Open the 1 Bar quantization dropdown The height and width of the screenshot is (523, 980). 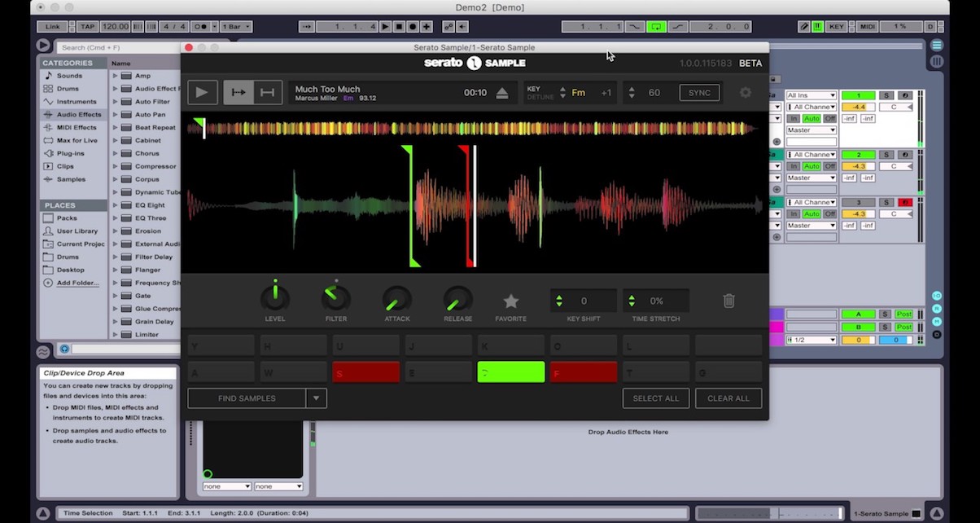pos(236,27)
